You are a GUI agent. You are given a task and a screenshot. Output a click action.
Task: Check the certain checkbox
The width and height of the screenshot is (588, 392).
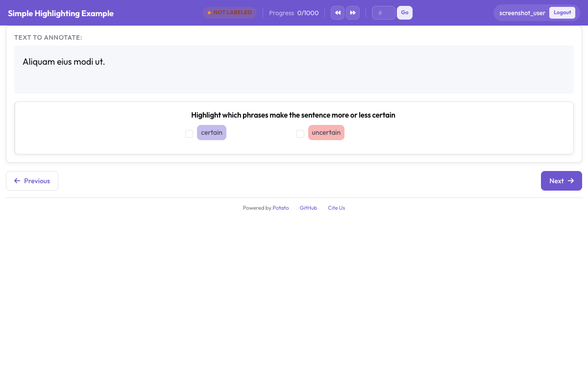189,133
